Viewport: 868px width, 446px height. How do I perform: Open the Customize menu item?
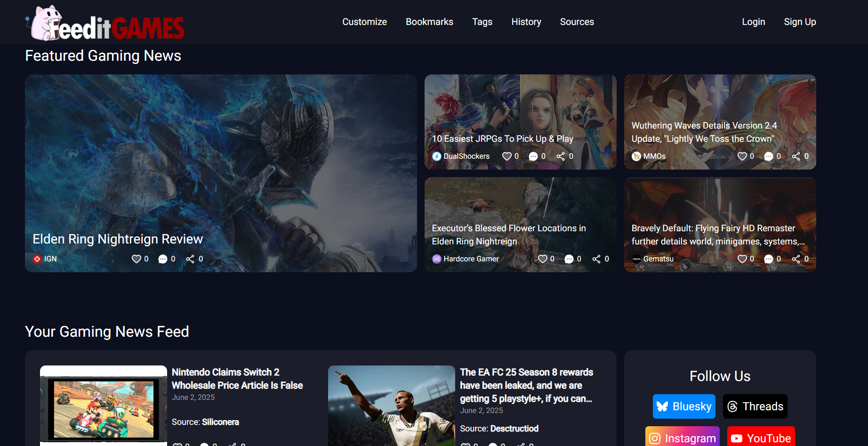[x=364, y=22]
